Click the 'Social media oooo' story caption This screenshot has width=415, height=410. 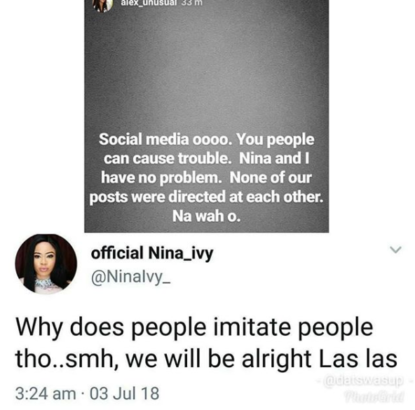[165, 139]
